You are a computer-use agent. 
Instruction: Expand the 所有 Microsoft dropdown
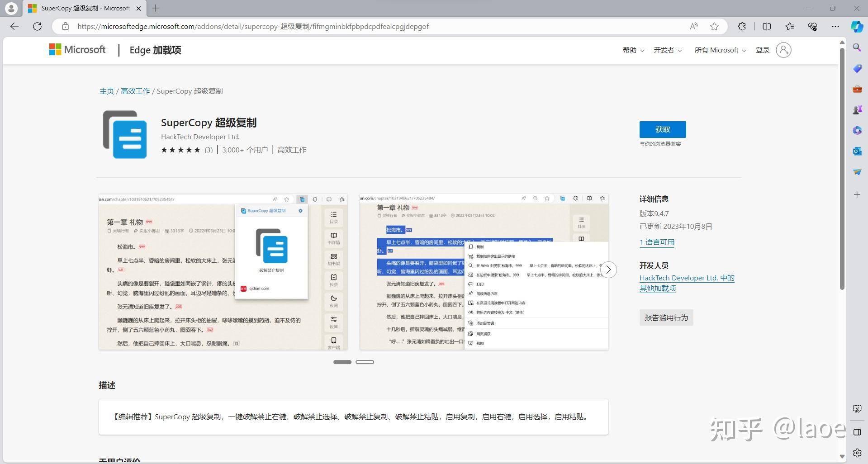[720, 50]
